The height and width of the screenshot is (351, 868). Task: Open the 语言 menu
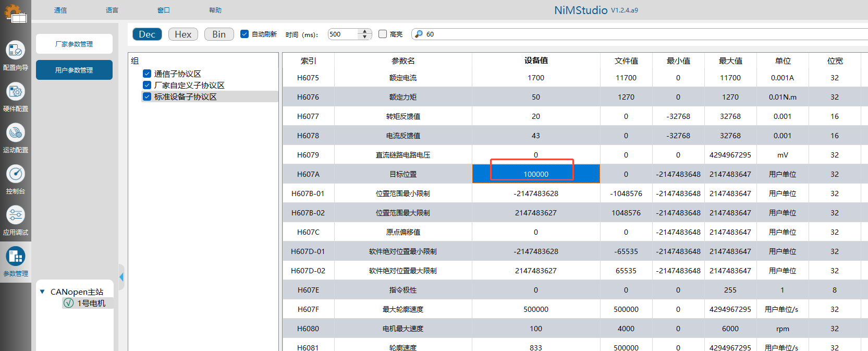[112, 10]
